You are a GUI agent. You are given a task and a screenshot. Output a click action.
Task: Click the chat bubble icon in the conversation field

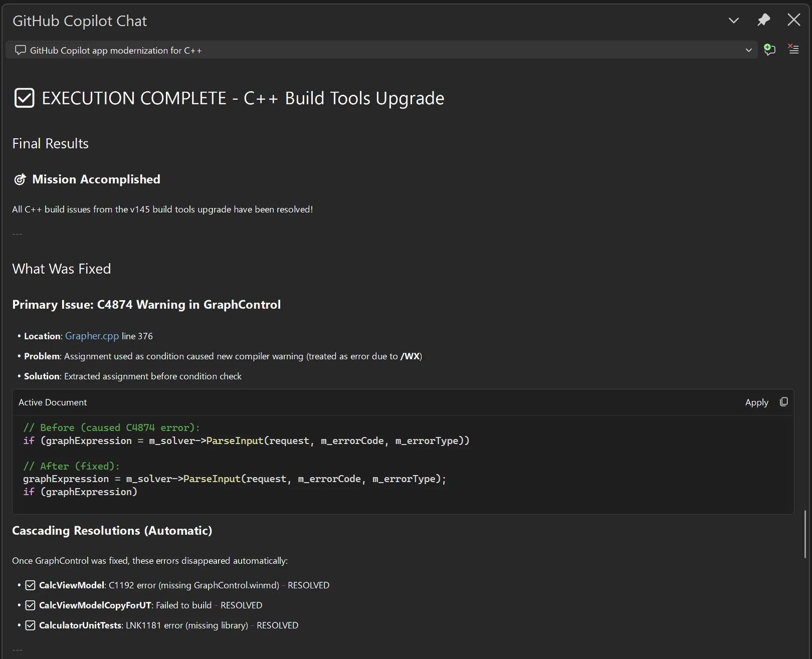tap(20, 50)
